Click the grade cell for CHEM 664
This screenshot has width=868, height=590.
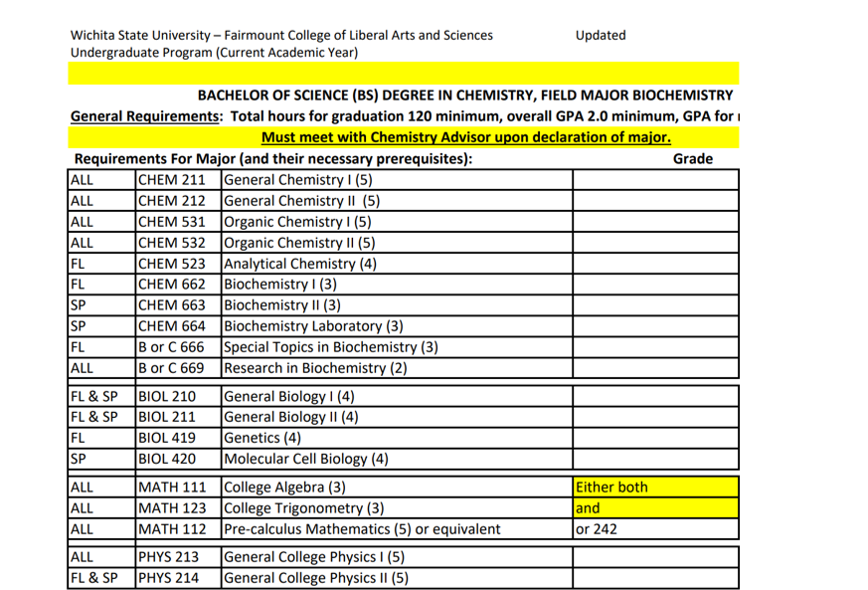point(656,327)
